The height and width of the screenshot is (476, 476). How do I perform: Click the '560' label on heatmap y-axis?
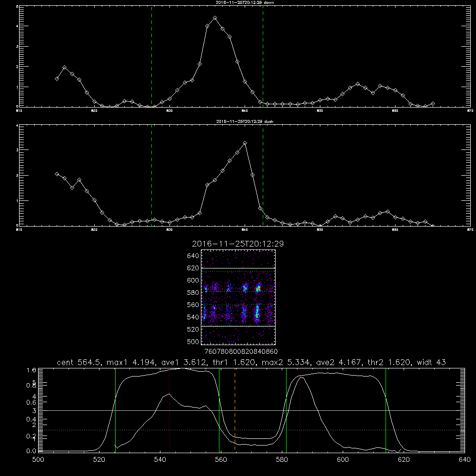click(193, 305)
